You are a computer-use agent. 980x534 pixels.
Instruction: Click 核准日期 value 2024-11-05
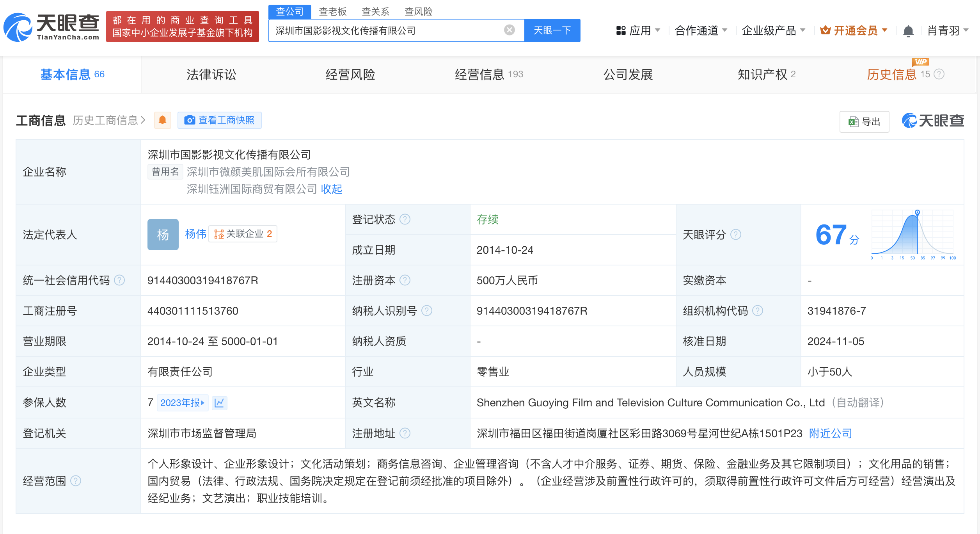836,341
